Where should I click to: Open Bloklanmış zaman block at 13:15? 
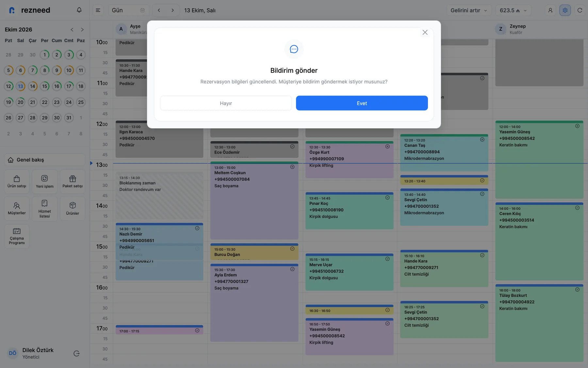[159, 195]
